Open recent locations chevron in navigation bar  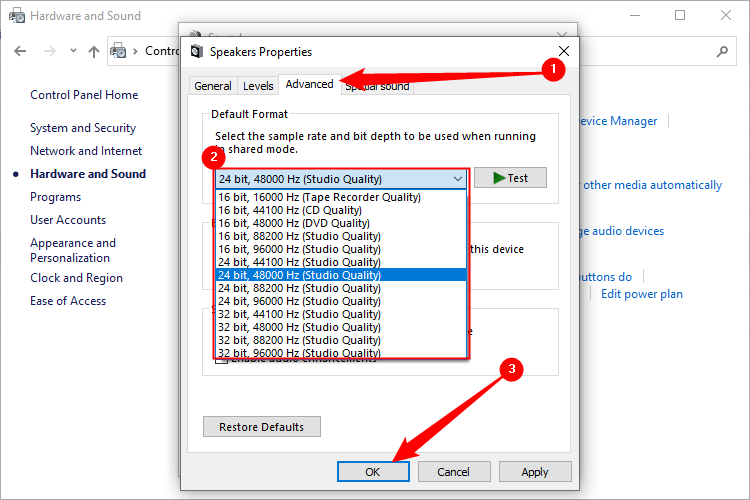point(73,50)
